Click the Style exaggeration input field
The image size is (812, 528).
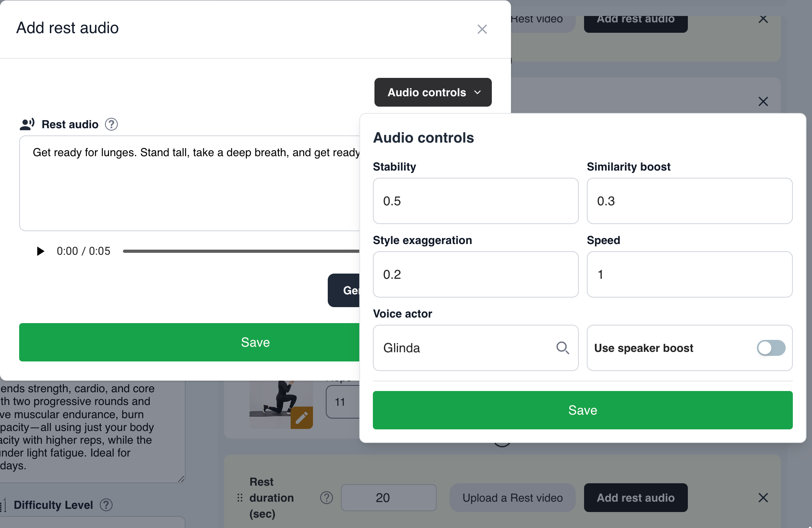(x=475, y=274)
